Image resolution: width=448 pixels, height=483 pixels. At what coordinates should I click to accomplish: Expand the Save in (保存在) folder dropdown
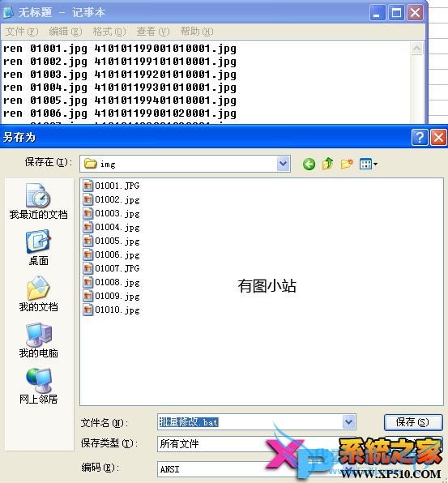point(283,164)
